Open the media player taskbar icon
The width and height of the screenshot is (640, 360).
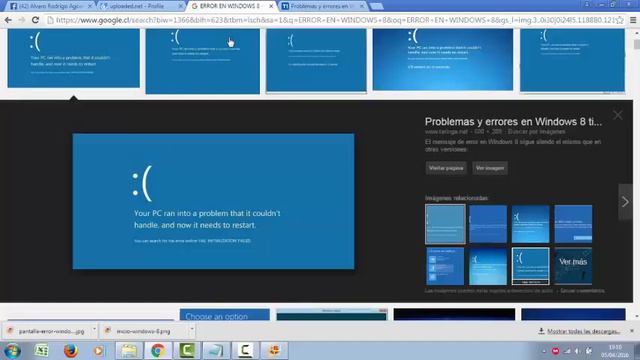[98, 351]
